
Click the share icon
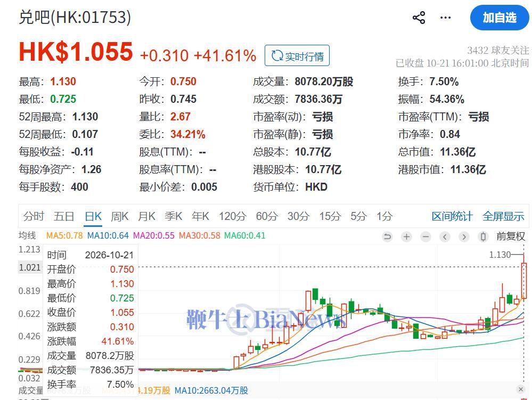click(x=419, y=18)
